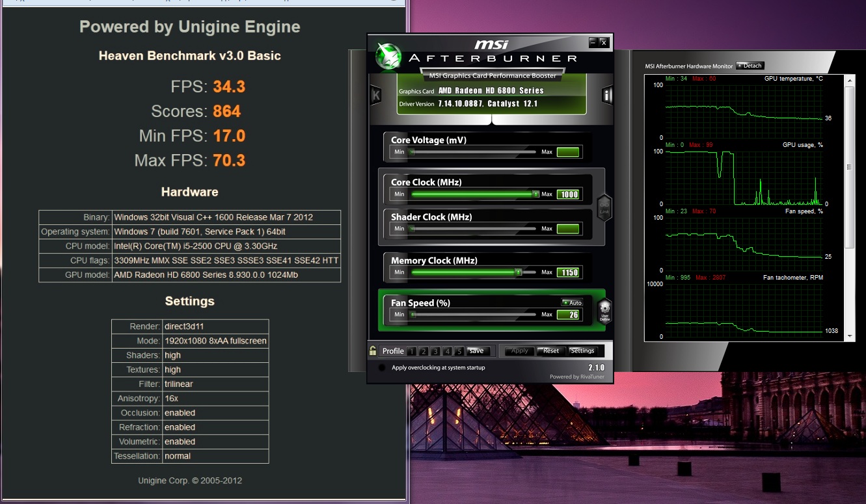Toggle the Auto fan speed button
The image size is (866, 504).
click(x=572, y=302)
